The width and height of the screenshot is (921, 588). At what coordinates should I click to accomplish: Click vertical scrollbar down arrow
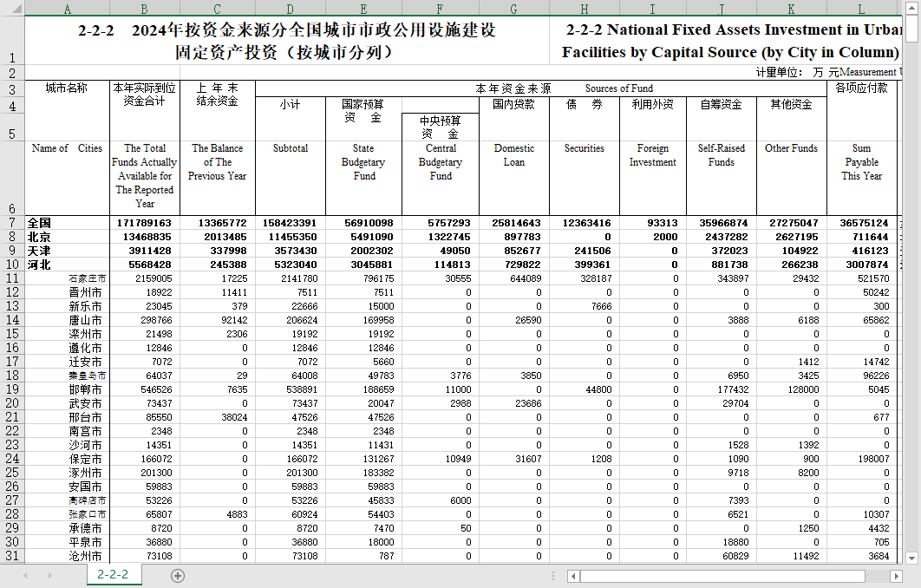click(911, 558)
